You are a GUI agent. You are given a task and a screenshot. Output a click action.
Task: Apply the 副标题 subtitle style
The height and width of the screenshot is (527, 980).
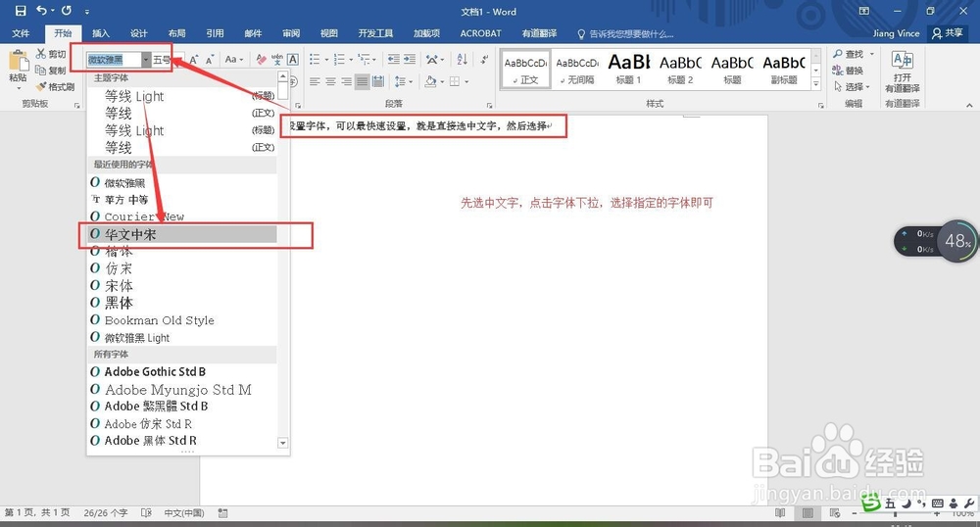pyautogui.click(x=784, y=69)
